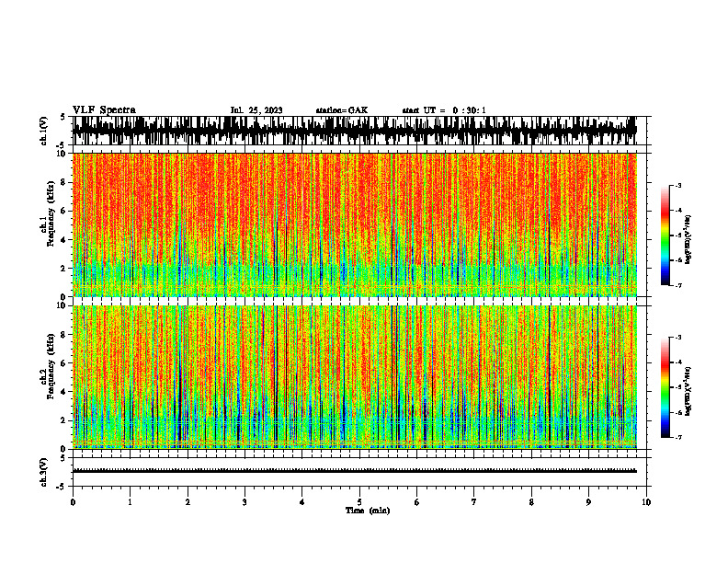Click the "10" kHz tick on ch.2 axis
The image size is (728, 563).
click(62, 305)
